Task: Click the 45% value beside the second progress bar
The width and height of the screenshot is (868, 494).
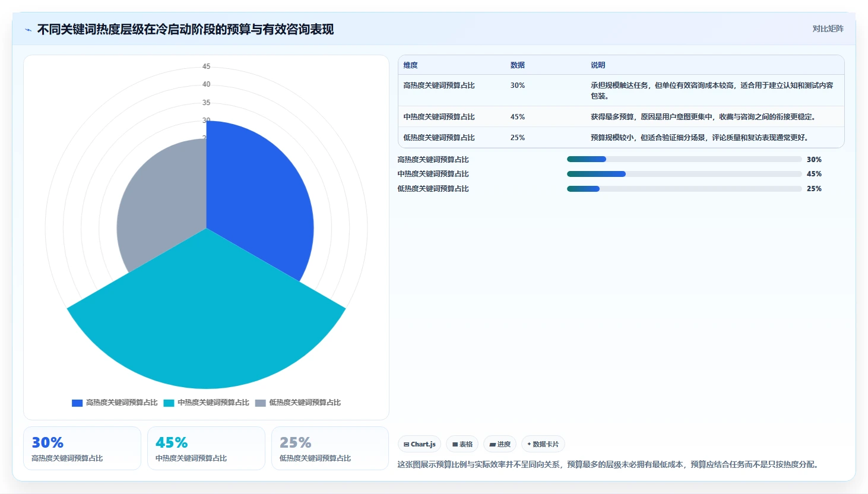Action: (x=814, y=174)
